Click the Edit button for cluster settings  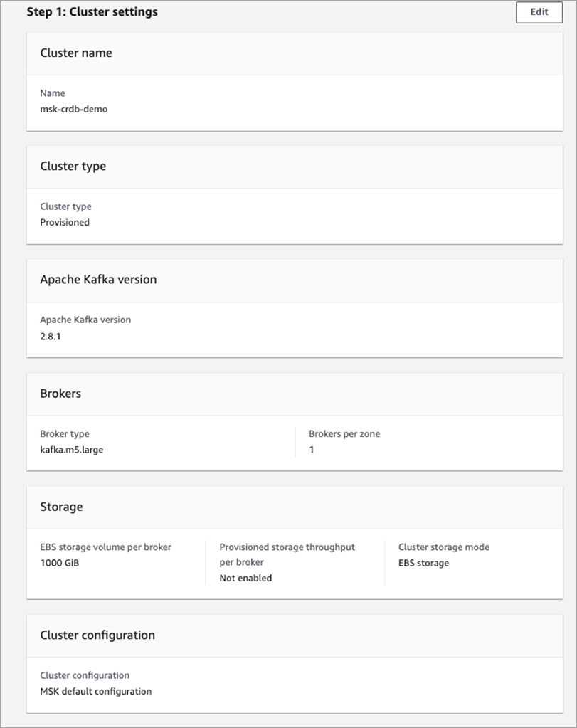click(539, 12)
